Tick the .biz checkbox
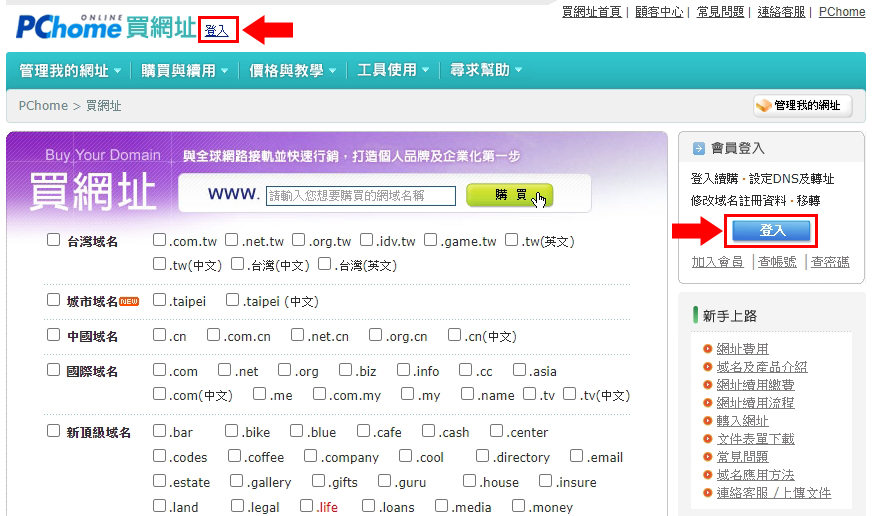The image size is (872, 516). [345, 370]
